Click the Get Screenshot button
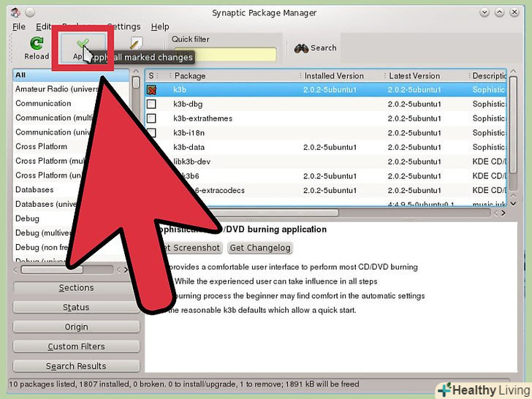The width and height of the screenshot is (532, 399). pos(191,248)
